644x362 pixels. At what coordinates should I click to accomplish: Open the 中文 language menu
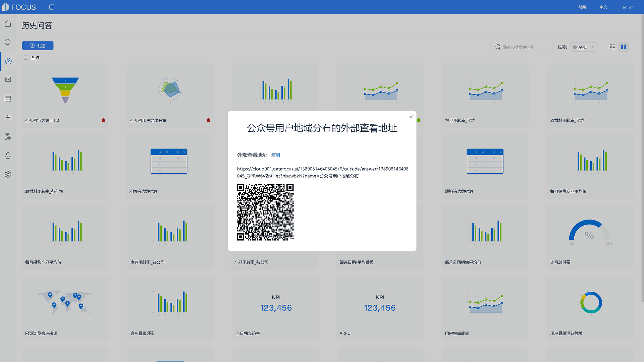tap(603, 7)
